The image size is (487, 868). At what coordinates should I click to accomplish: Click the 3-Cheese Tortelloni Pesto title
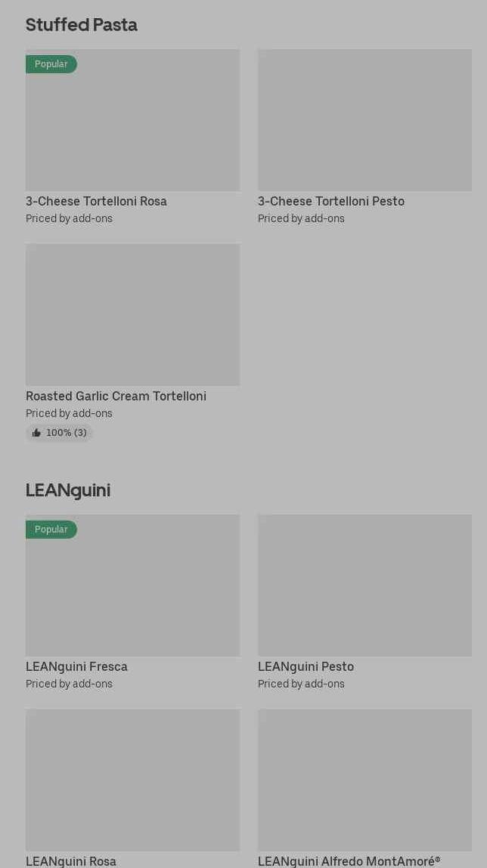point(331,202)
